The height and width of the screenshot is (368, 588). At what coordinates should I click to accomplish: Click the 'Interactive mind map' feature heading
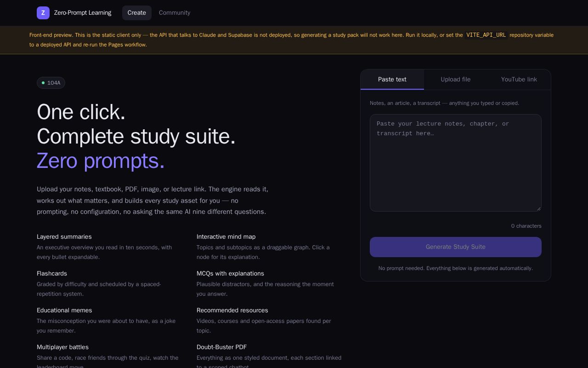tap(226, 237)
